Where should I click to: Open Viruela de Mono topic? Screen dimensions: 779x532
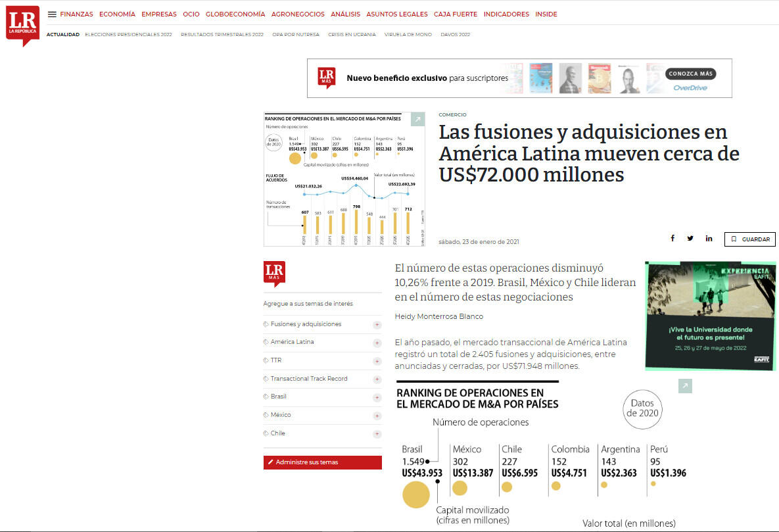coord(408,35)
